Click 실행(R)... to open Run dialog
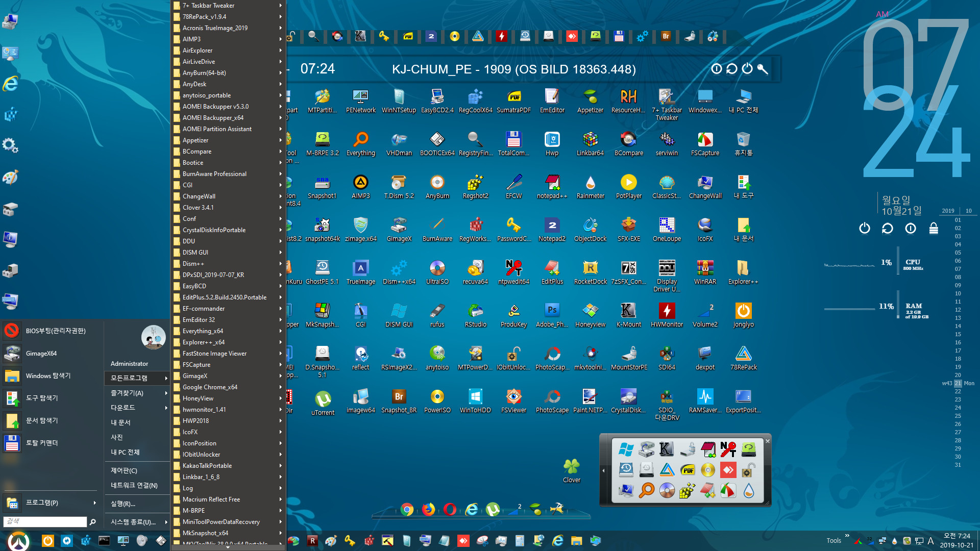Screen dimensions: 980x551 click(137, 504)
